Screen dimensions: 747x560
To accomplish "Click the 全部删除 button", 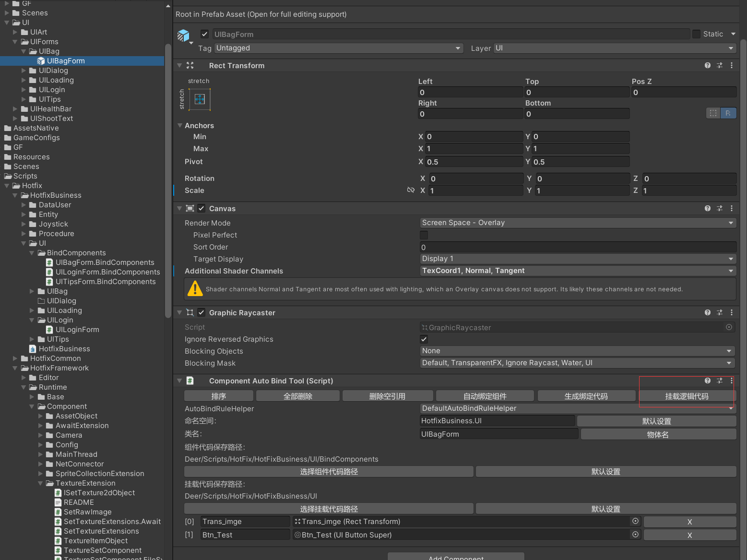I will (298, 396).
